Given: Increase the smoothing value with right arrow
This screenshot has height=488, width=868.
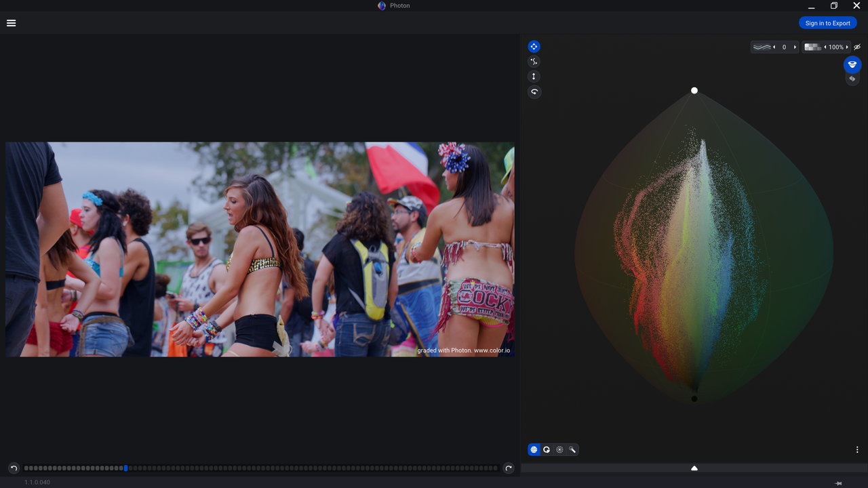Looking at the screenshot, I should click(x=795, y=47).
